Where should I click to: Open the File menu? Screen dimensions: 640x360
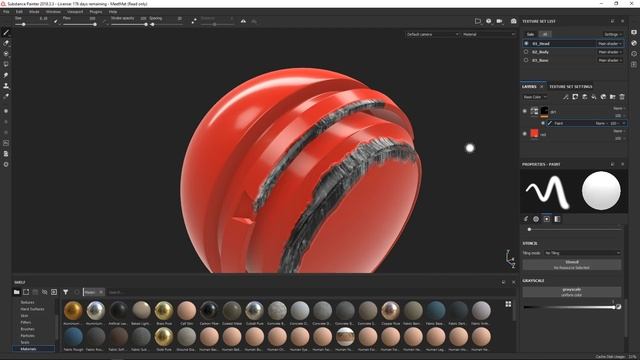click(x=6, y=12)
